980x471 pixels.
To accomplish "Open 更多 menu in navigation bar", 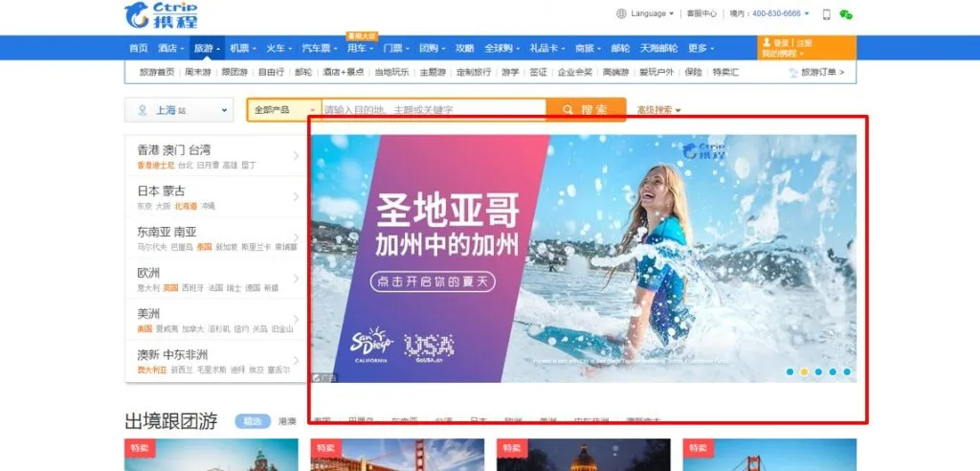I will pos(701,48).
